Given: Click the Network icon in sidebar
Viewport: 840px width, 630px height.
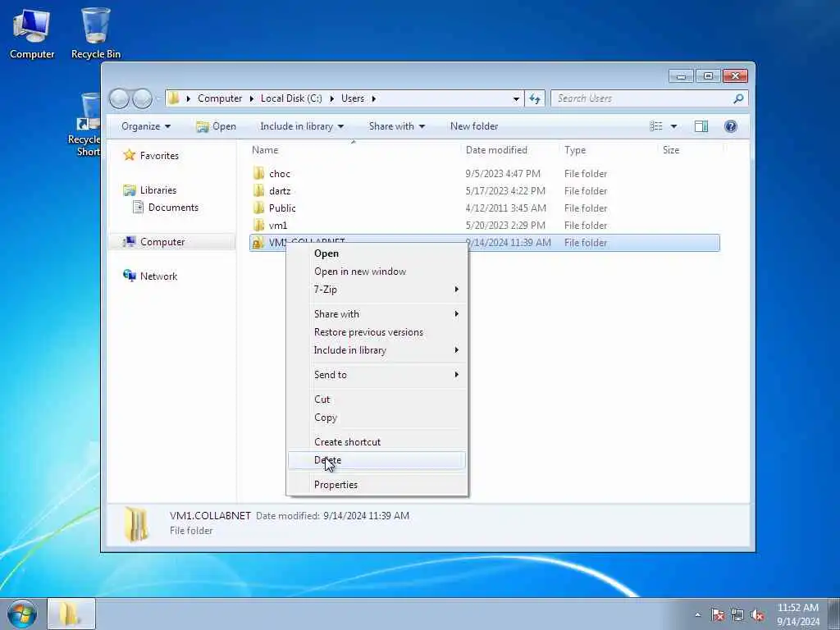Looking at the screenshot, I should pyautogui.click(x=129, y=276).
